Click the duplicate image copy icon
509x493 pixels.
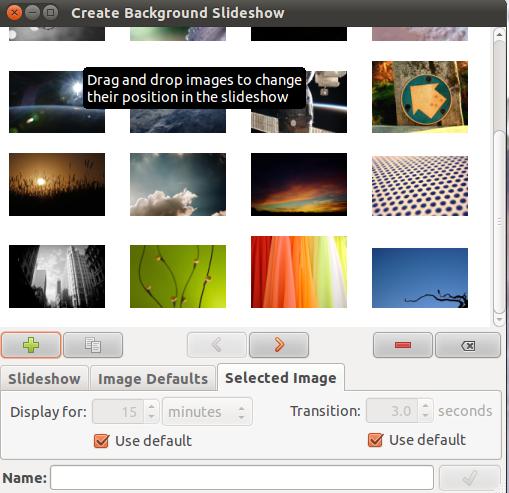tap(93, 345)
